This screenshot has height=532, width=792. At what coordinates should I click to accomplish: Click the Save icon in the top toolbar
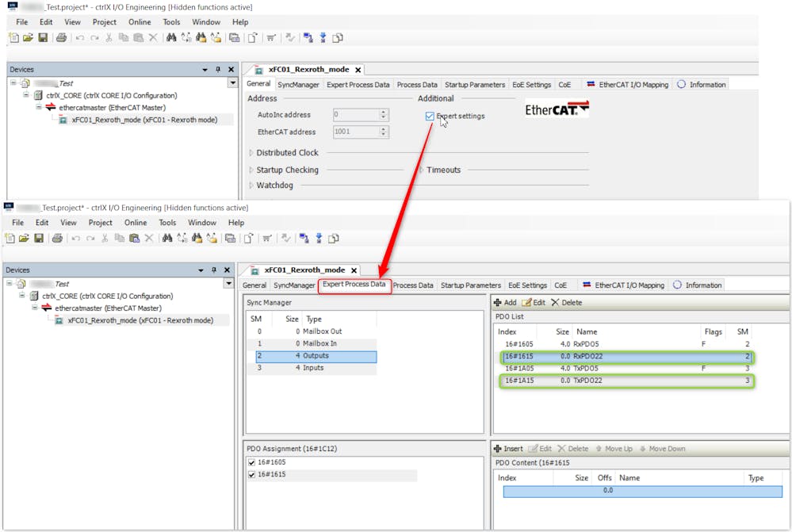[x=43, y=38]
